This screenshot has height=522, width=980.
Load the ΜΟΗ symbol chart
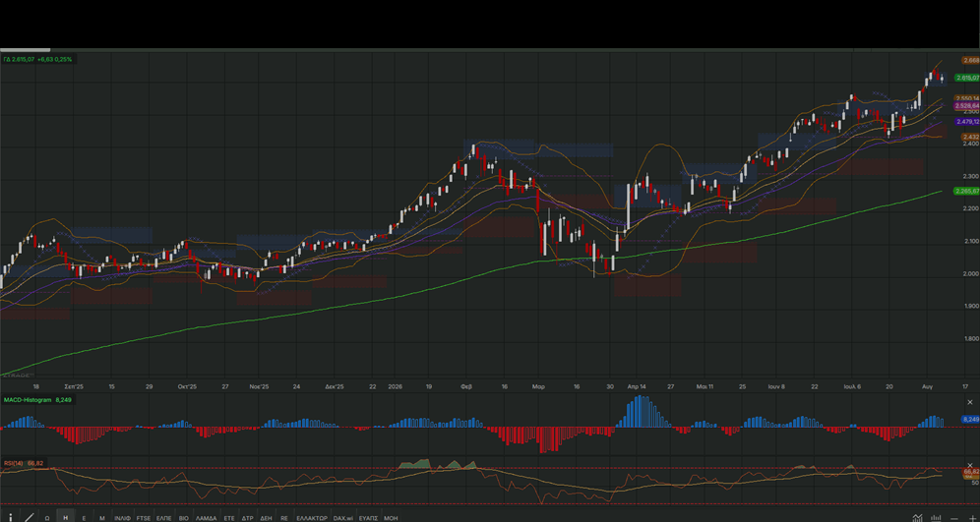click(x=391, y=518)
